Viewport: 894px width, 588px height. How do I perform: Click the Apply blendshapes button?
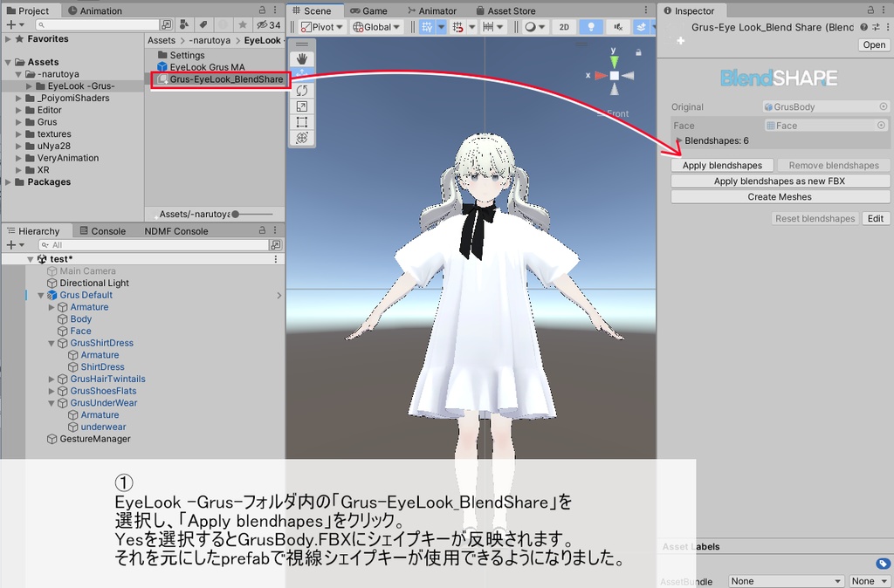[724, 165]
